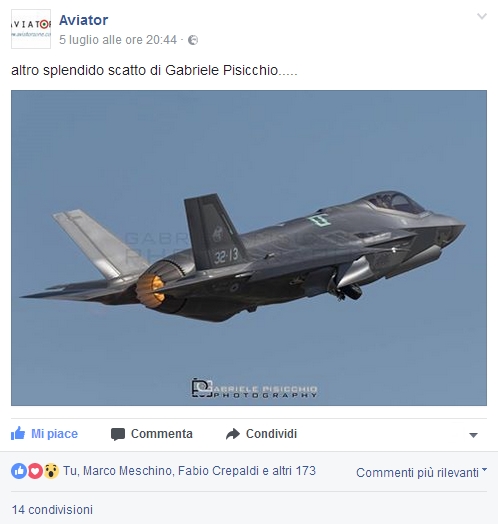This screenshot has height=524, width=498.
Task: Click the Commenta button
Action: click(152, 434)
